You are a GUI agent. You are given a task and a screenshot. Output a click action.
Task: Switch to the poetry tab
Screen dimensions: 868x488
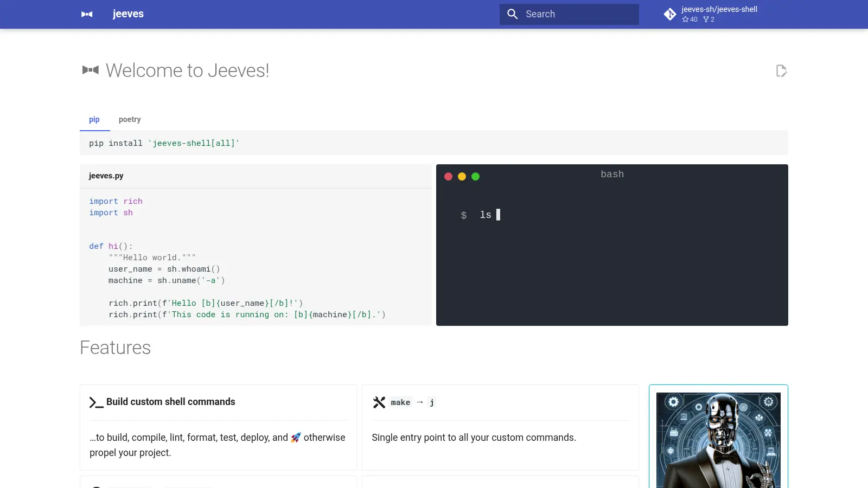click(130, 119)
